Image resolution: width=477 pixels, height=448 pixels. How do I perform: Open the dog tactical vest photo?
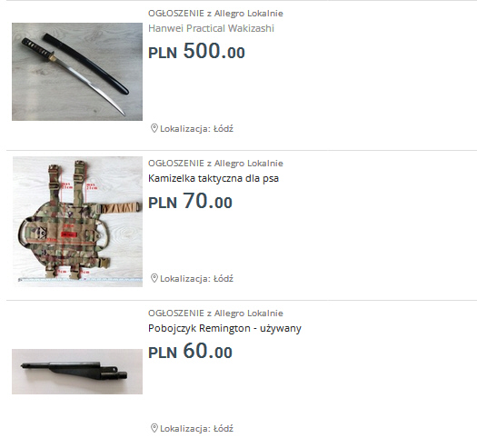[x=77, y=222]
